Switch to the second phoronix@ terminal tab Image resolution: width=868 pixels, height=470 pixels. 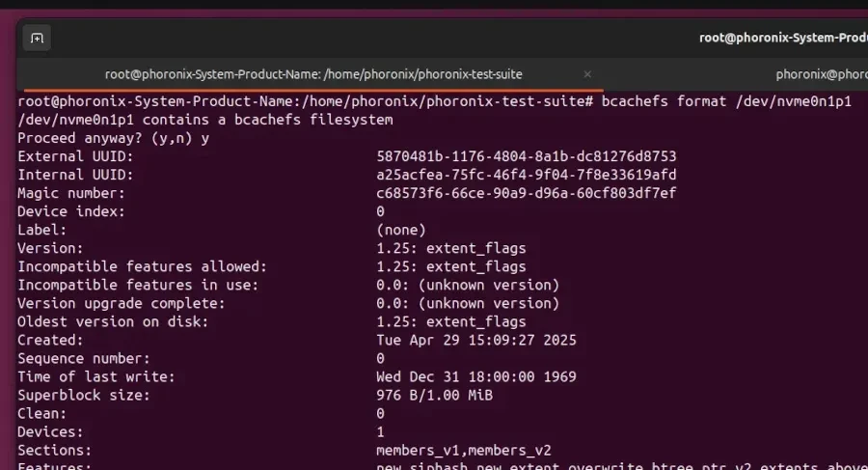(820, 74)
